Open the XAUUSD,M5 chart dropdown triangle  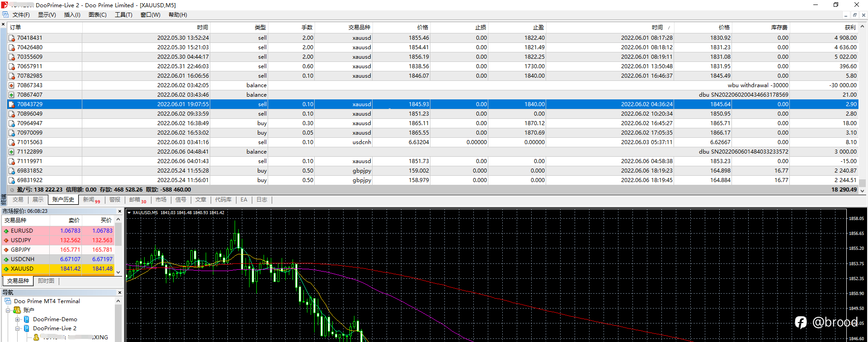[x=129, y=213]
